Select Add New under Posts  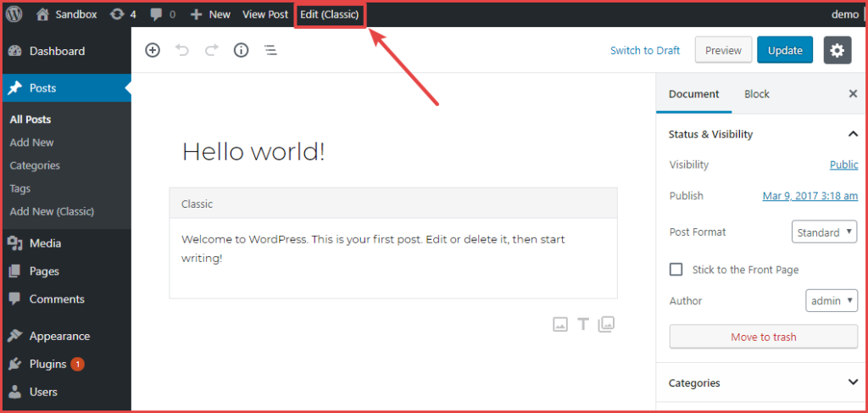coord(31,142)
